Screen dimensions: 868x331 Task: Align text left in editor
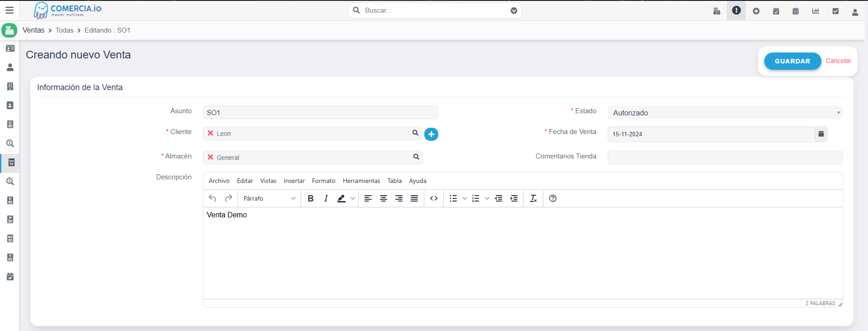click(368, 198)
